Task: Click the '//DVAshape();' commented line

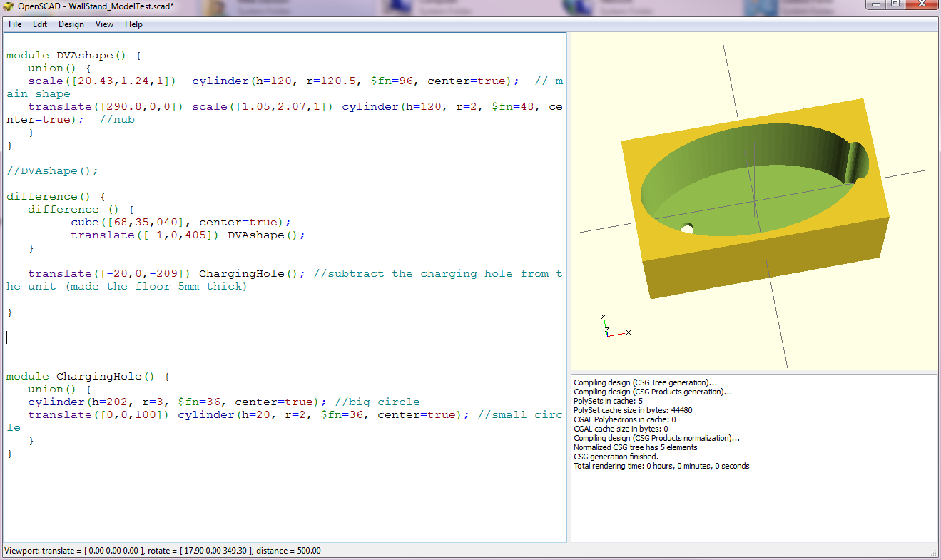Action: 52,170
